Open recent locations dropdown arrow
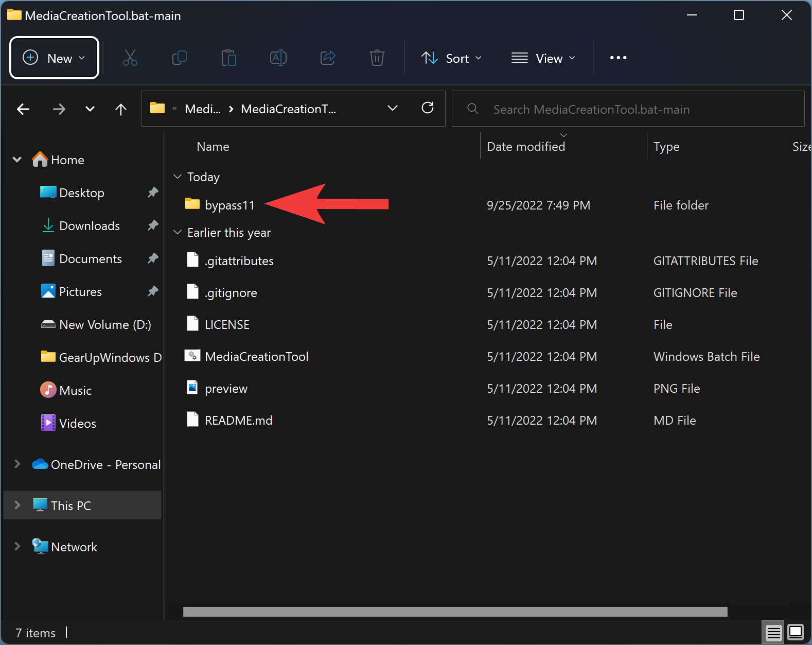This screenshot has width=812, height=645. pyautogui.click(x=90, y=109)
